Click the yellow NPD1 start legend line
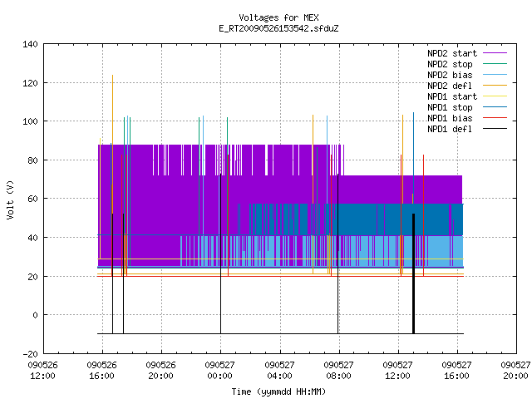 495,96
